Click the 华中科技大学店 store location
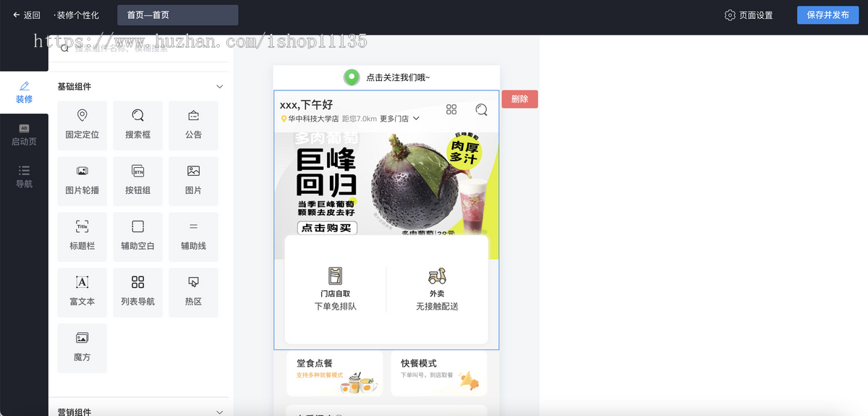The height and width of the screenshot is (416, 868). pyautogui.click(x=310, y=119)
